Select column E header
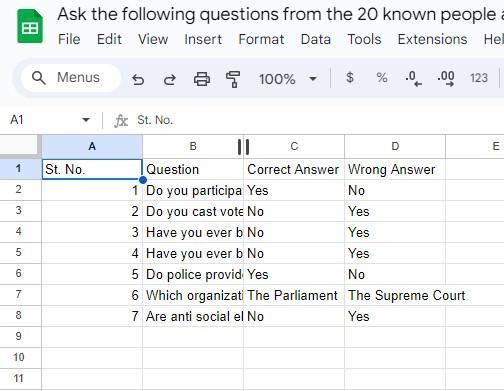This screenshot has height=391, width=504. [x=475, y=146]
